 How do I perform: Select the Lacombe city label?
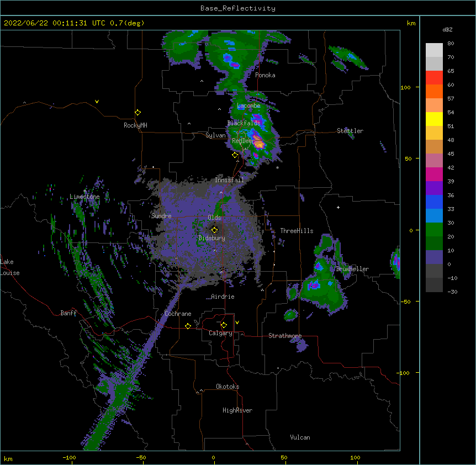pos(248,105)
